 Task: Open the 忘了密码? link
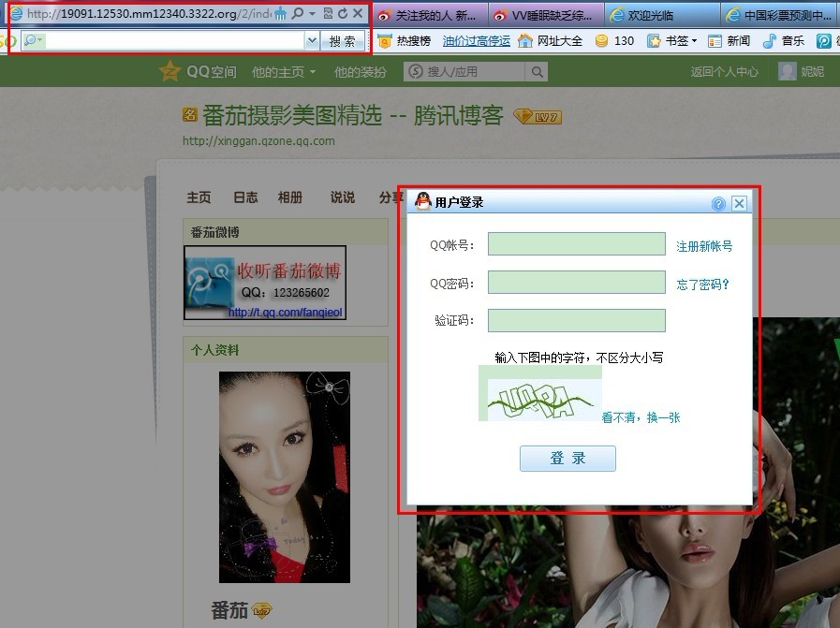tap(702, 285)
